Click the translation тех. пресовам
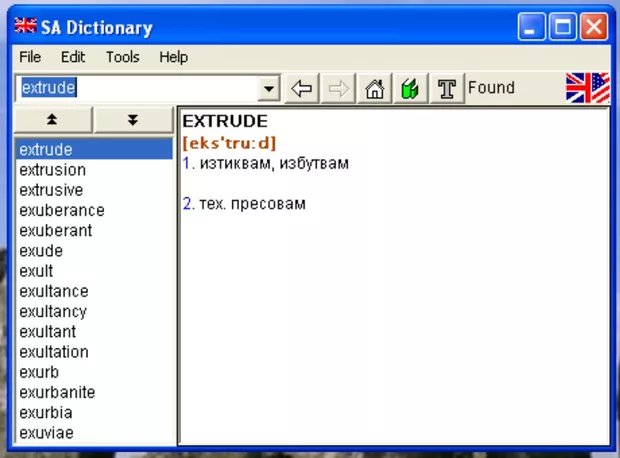 tap(252, 204)
